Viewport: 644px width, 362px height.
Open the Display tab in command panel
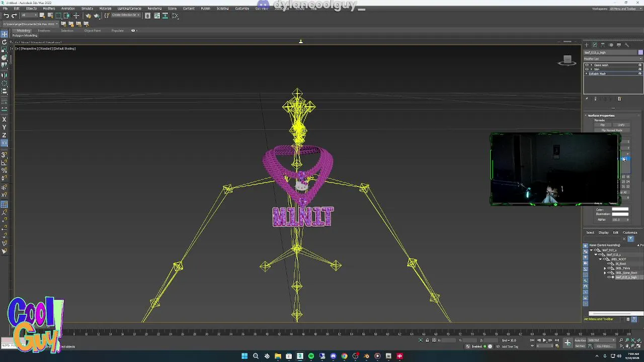point(619,45)
